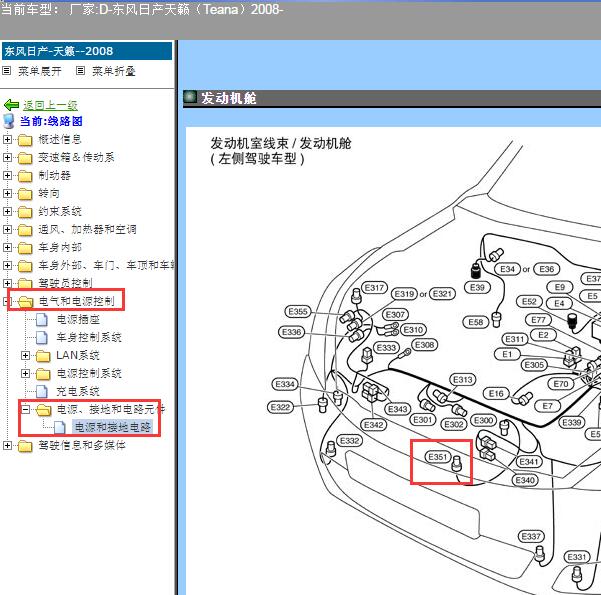Click the E58 connector label
The image size is (601, 595).
coord(476,322)
